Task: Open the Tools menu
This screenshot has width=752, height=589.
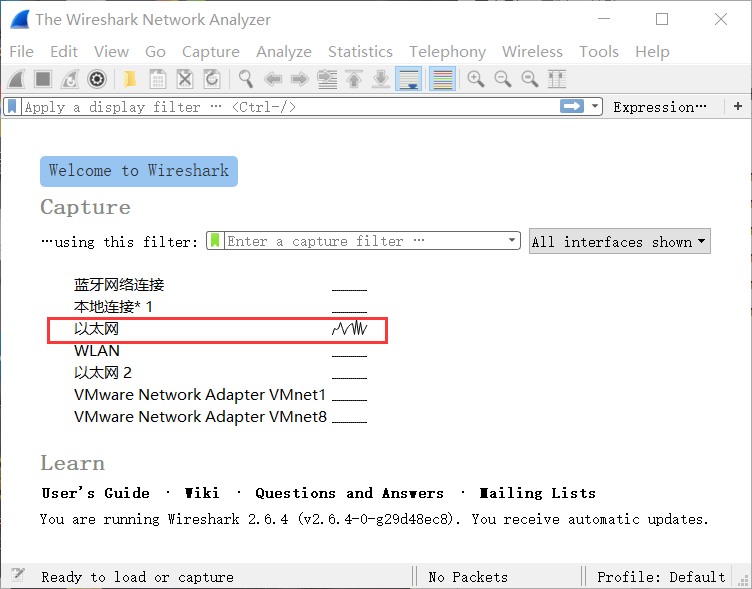Action: pyautogui.click(x=599, y=51)
